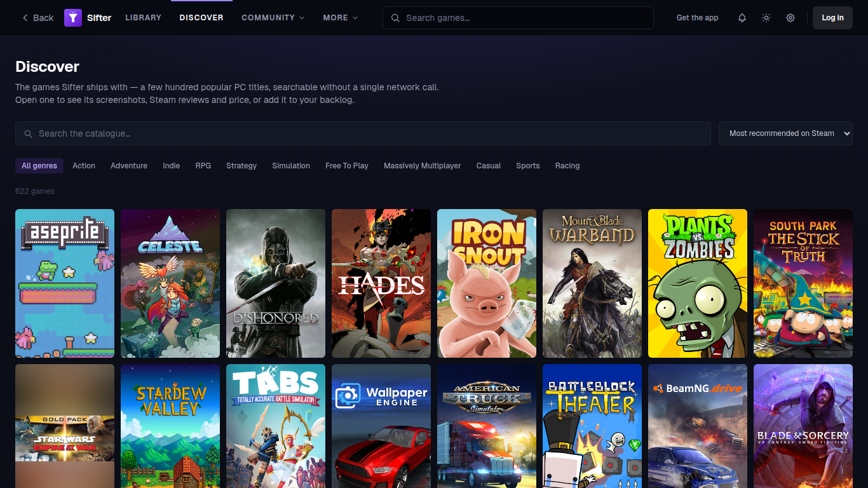Click the 622 games count text
The width and height of the screenshot is (868, 488).
(x=35, y=191)
